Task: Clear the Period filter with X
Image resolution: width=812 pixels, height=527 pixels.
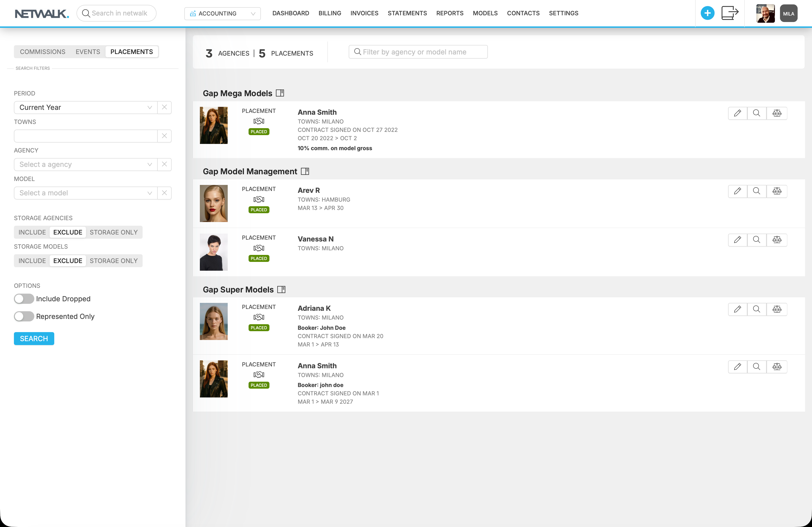Action: [164, 107]
